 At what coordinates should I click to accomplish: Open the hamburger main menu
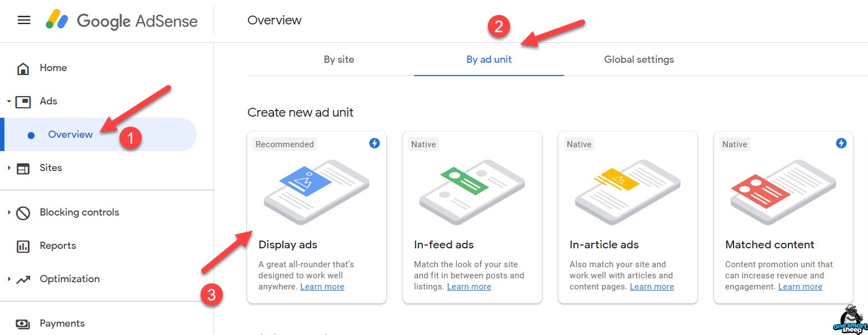point(24,21)
